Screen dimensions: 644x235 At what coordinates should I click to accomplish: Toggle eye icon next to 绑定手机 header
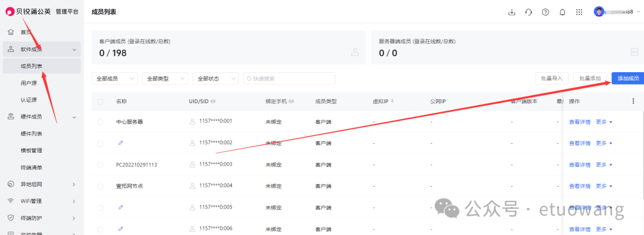(x=291, y=101)
